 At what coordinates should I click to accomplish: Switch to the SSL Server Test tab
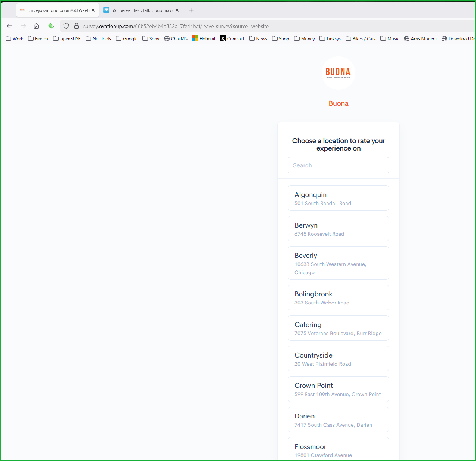(x=142, y=10)
